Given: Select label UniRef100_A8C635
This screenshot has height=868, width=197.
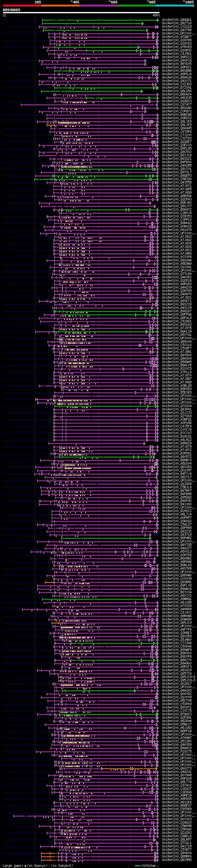Looking at the screenshot, I should (x=176, y=98).
